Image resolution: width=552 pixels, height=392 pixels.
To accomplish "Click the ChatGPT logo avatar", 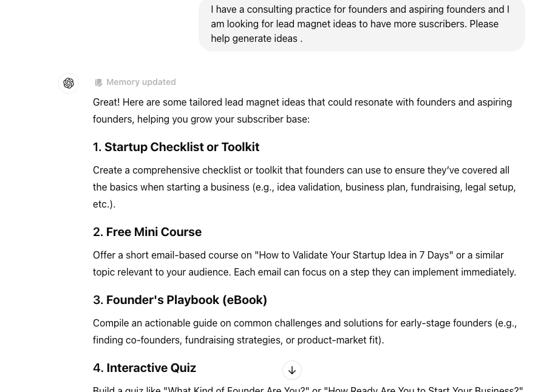I will click(x=69, y=83).
